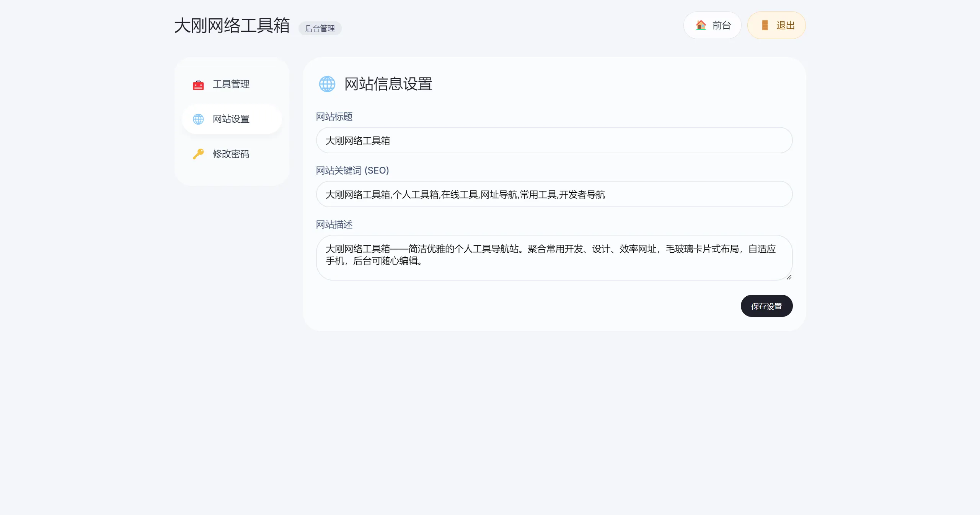Image resolution: width=980 pixels, height=515 pixels.
Task: Click the globe icon beside 网站设置
Action: (x=198, y=119)
